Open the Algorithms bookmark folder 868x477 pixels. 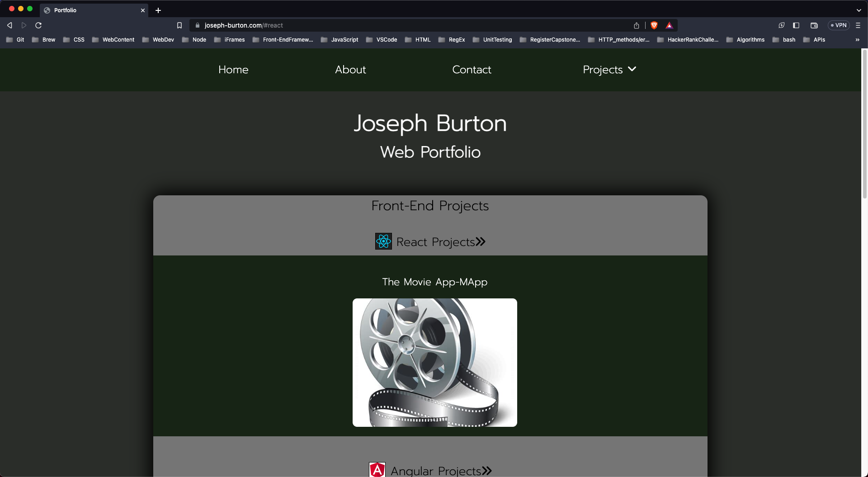point(745,40)
